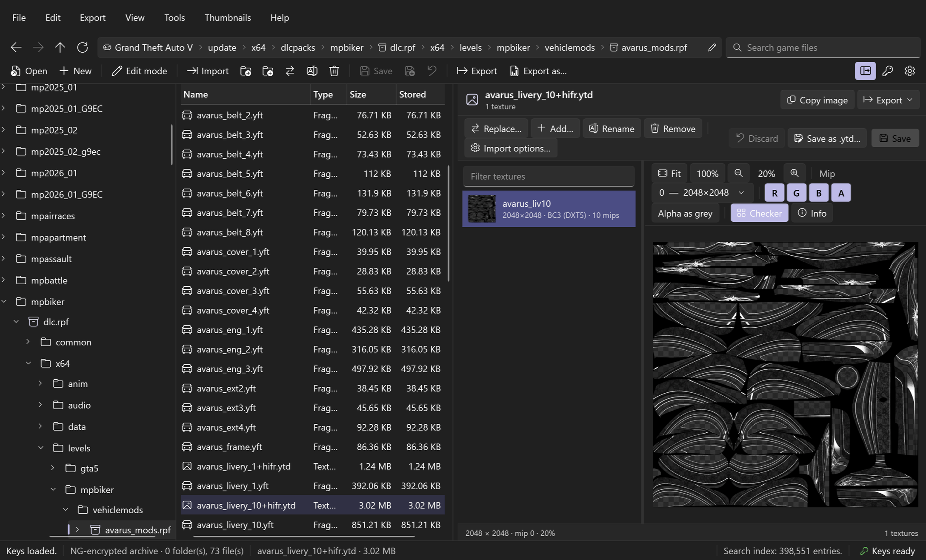
Task: Click the file list vertical scrollbar
Action: tap(449, 223)
